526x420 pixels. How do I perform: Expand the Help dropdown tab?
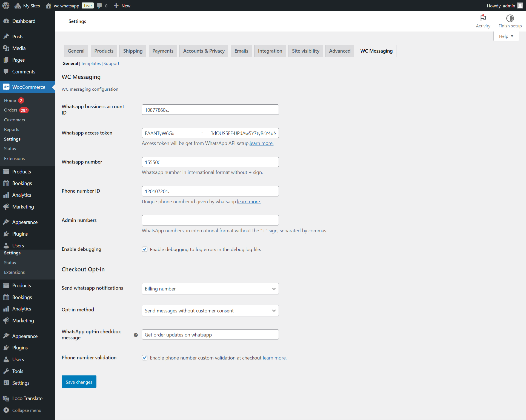[x=506, y=36]
